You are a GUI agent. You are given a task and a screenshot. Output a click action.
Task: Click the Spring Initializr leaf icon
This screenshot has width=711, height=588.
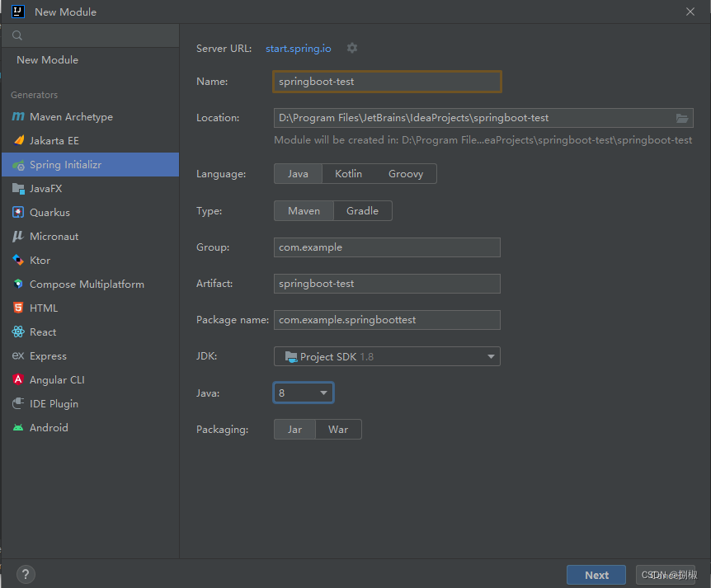click(19, 165)
